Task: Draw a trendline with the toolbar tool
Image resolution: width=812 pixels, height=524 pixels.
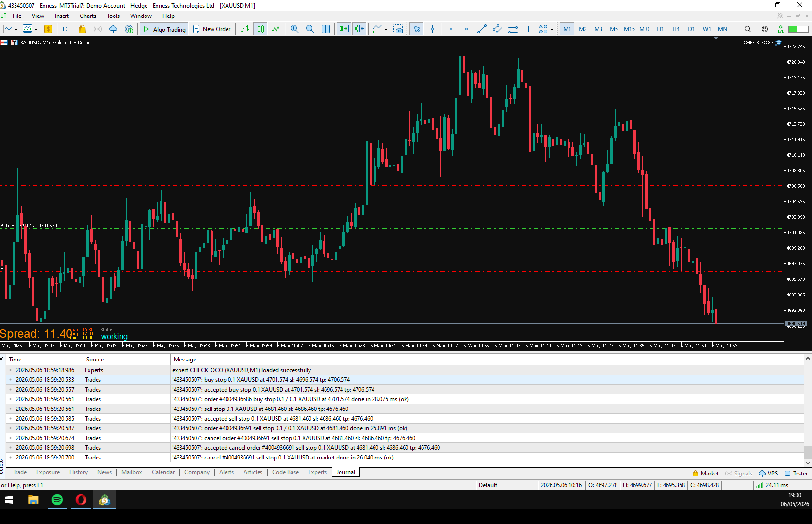Action: pos(482,29)
